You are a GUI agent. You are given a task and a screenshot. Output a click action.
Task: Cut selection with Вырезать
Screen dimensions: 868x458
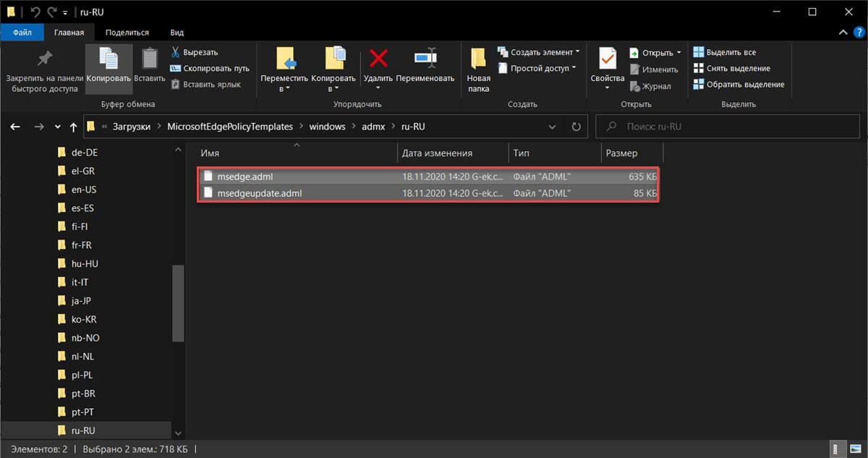(194, 52)
